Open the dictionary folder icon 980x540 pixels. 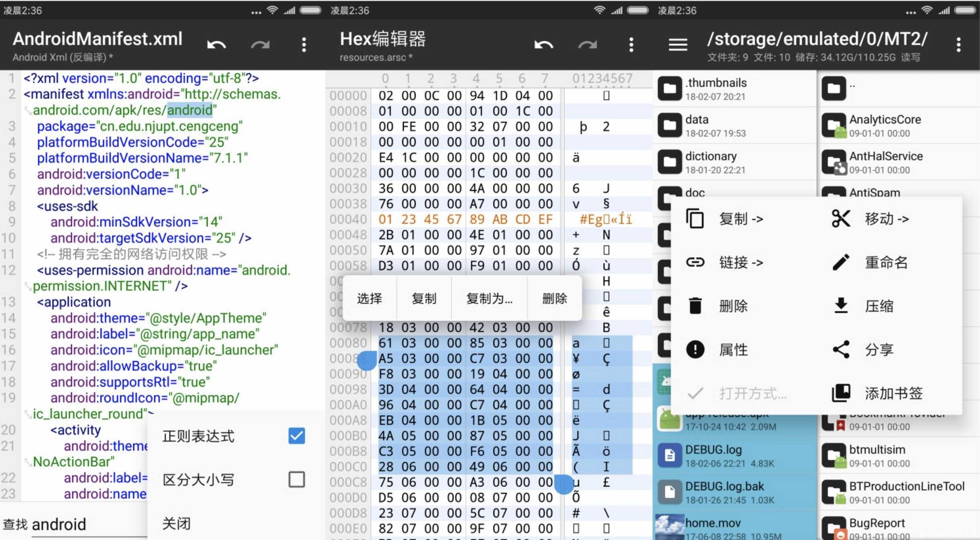coord(670,162)
